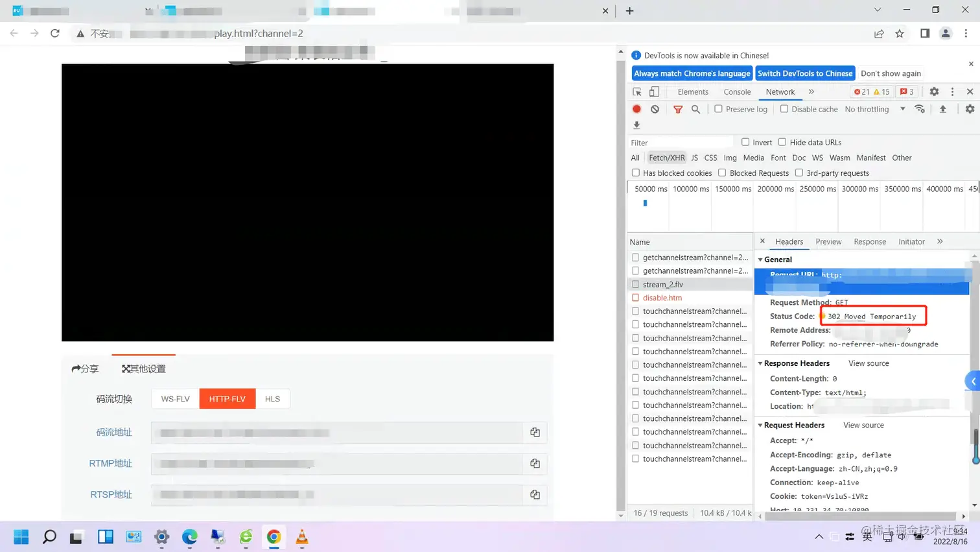The width and height of the screenshot is (980, 552).
Task: Clear the network log
Action: [x=655, y=109]
